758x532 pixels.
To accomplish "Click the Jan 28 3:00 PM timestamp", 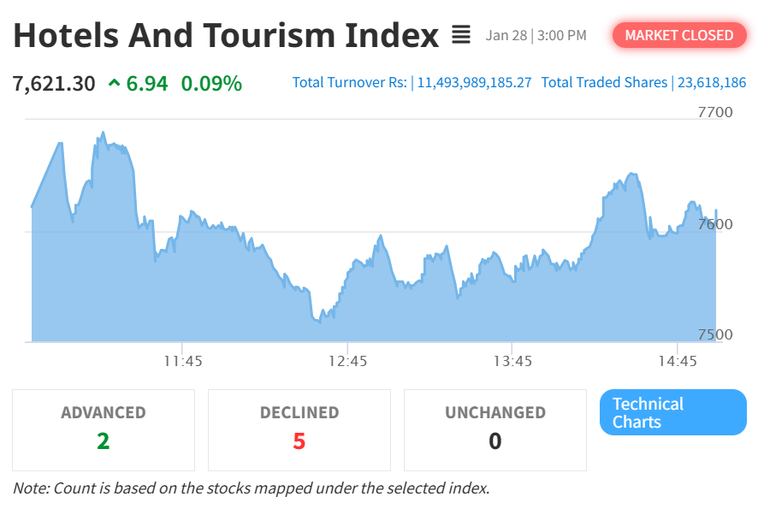I will click(x=536, y=35).
